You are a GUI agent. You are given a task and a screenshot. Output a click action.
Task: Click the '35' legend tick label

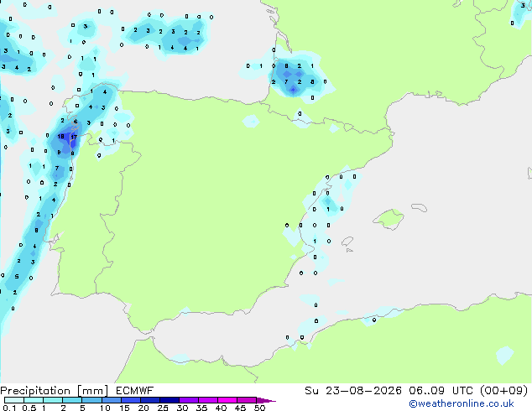[x=201, y=408]
